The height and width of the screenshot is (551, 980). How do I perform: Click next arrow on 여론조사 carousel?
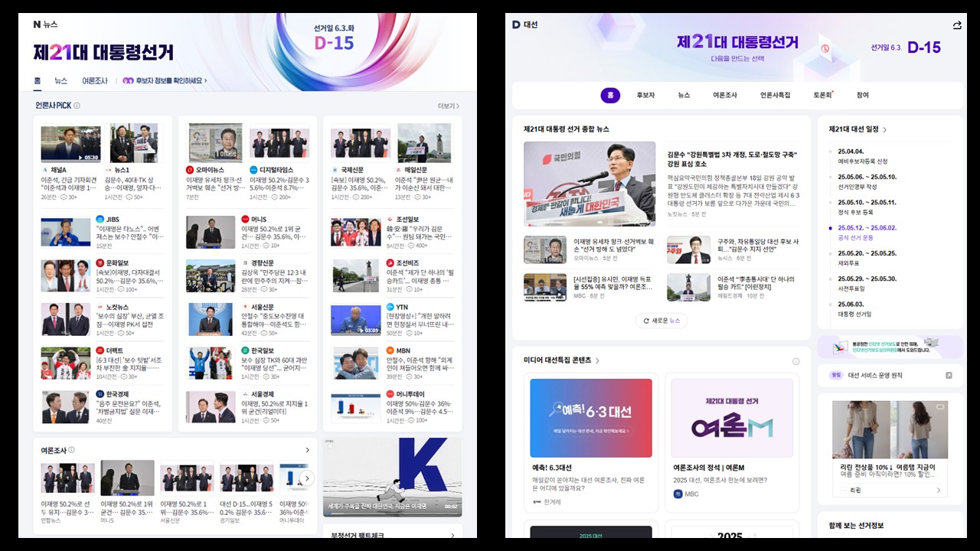click(307, 478)
